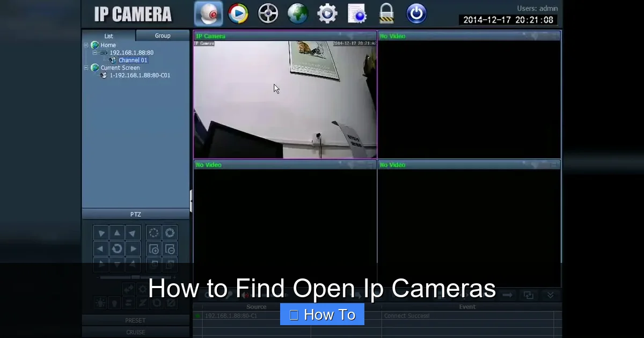This screenshot has width=644, height=338.
Task: Expand the CRUISE section
Action: [x=136, y=332]
